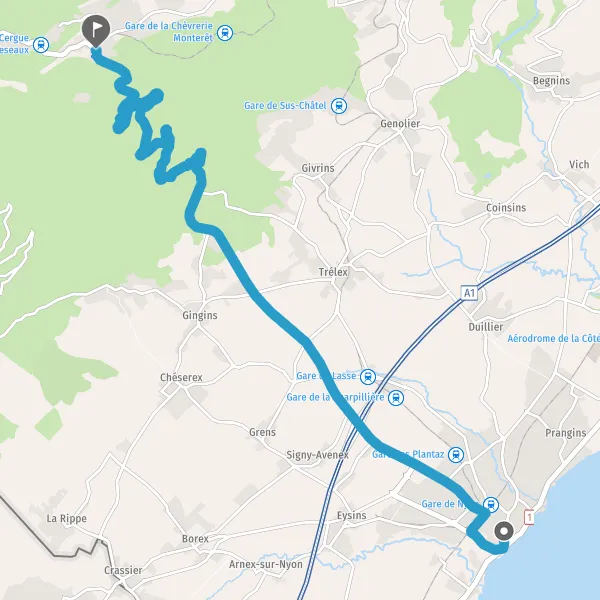Select Gare de la Chèvrerie Monterêt station icon

[x=225, y=33]
